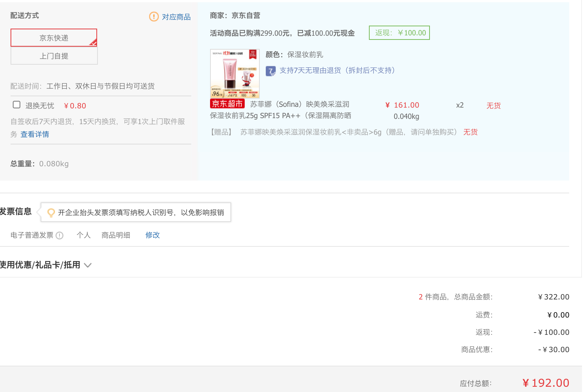Choose 上门自提 pickup option
585x392 pixels.
pos(54,56)
